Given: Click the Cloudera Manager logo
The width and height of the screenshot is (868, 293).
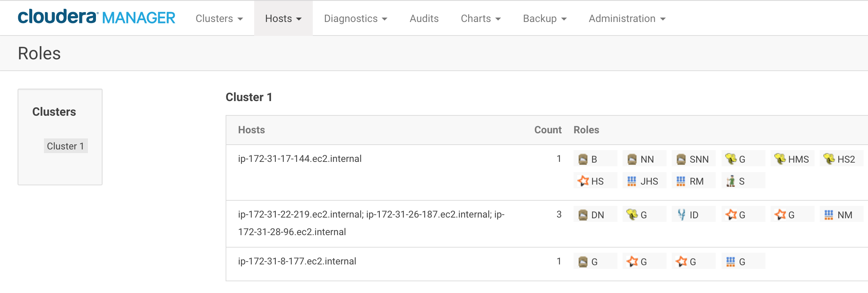Looking at the screenshot, I should coord(97,17).
